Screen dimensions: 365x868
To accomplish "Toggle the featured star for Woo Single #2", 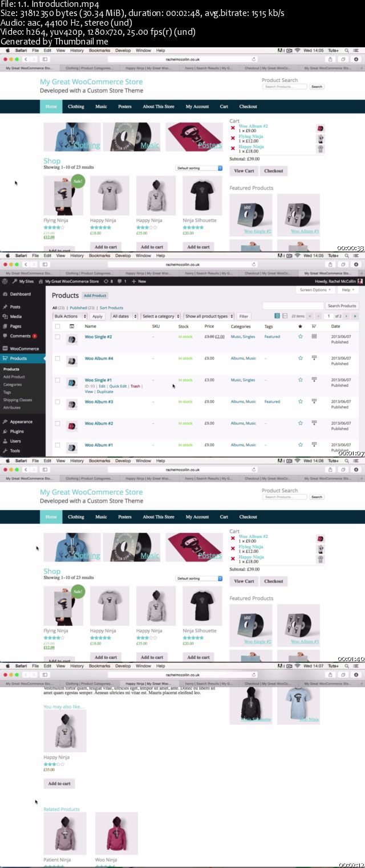I will point(301,337).
